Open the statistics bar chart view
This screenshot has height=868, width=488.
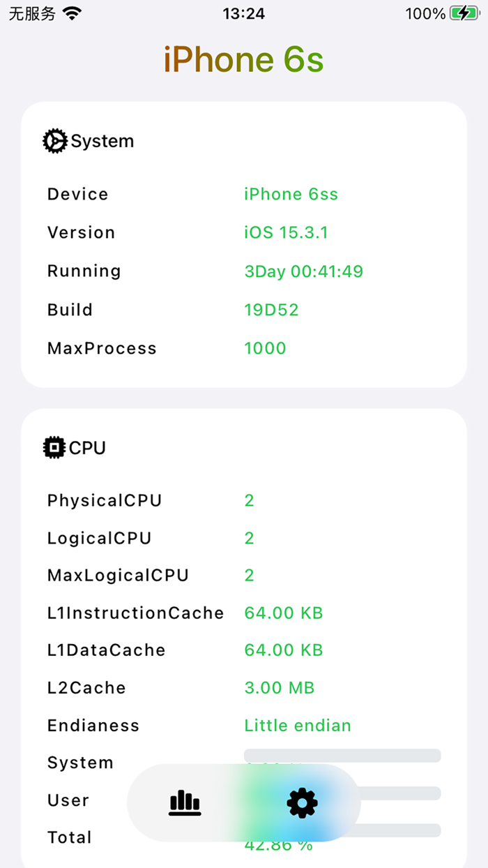(184, 802)
